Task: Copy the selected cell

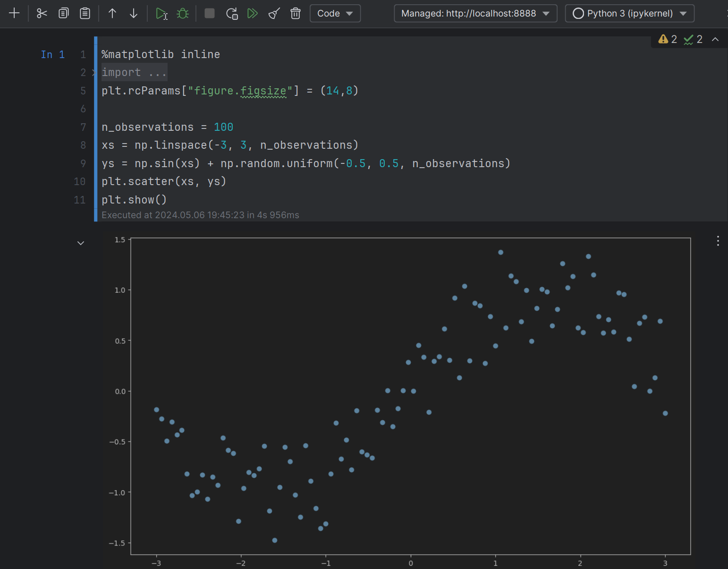Action: tap(63, 13)
